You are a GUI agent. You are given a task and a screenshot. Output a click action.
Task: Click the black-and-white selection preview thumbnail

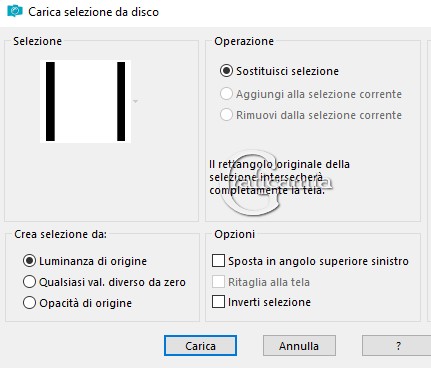(x=85, y=101)
